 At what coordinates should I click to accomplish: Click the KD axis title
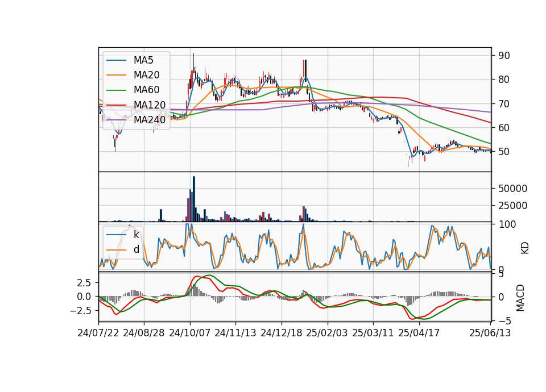pos(525,248)
